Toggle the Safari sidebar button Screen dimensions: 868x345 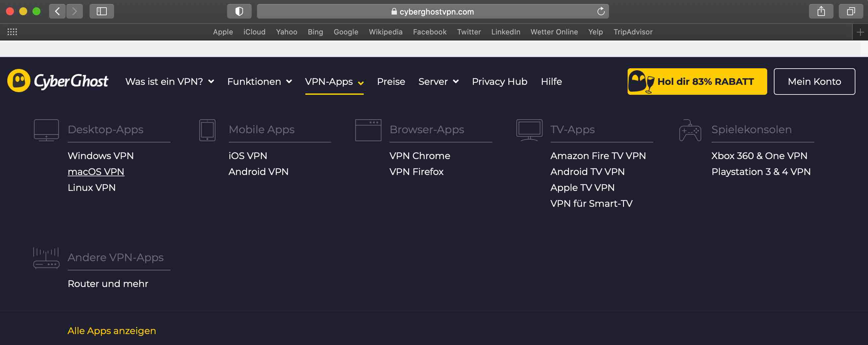[x=101, y=12]
